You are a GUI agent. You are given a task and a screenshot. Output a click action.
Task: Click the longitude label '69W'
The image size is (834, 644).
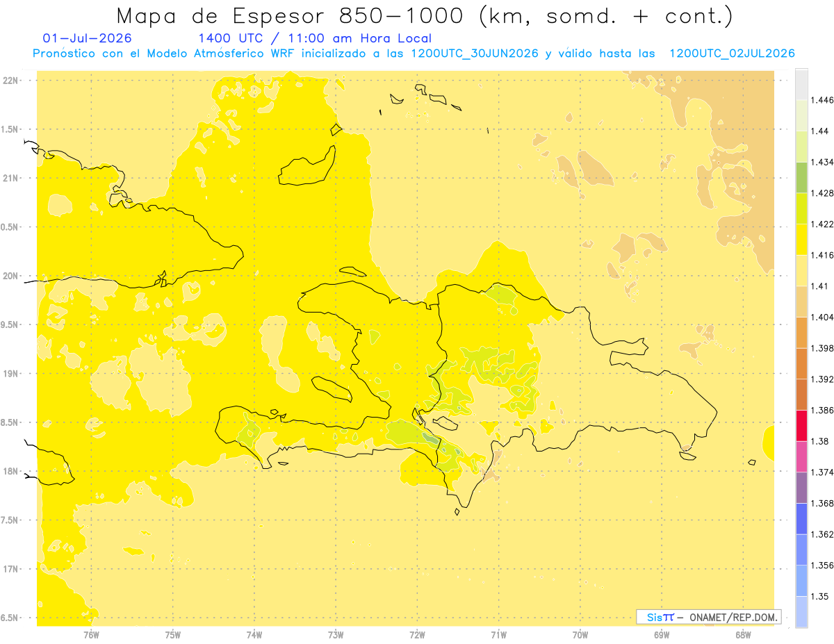coord(662,634)
